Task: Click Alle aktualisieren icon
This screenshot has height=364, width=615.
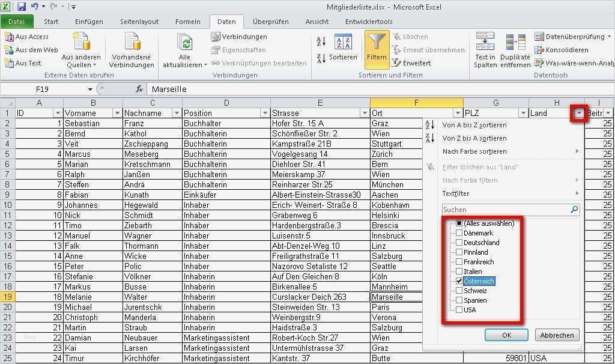Action: 184,42
